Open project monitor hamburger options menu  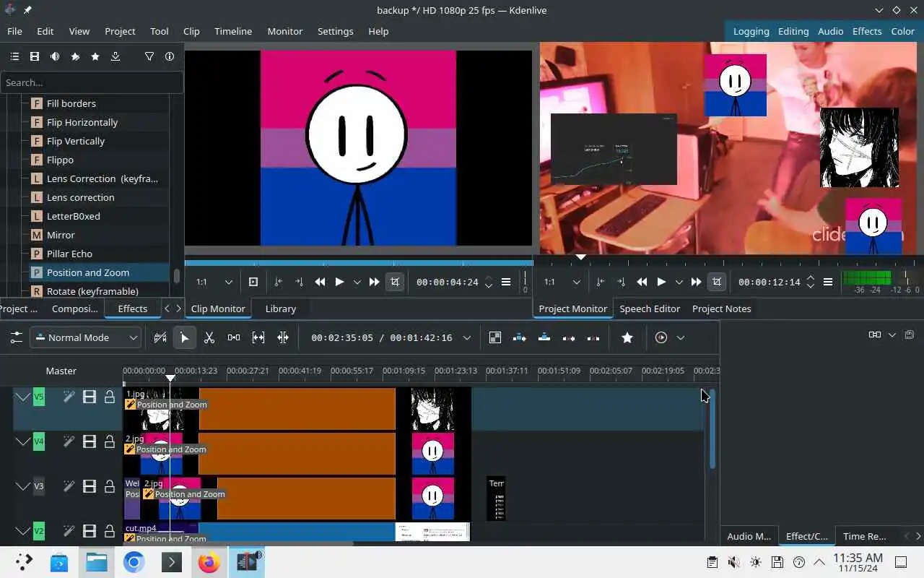point(828,282)
